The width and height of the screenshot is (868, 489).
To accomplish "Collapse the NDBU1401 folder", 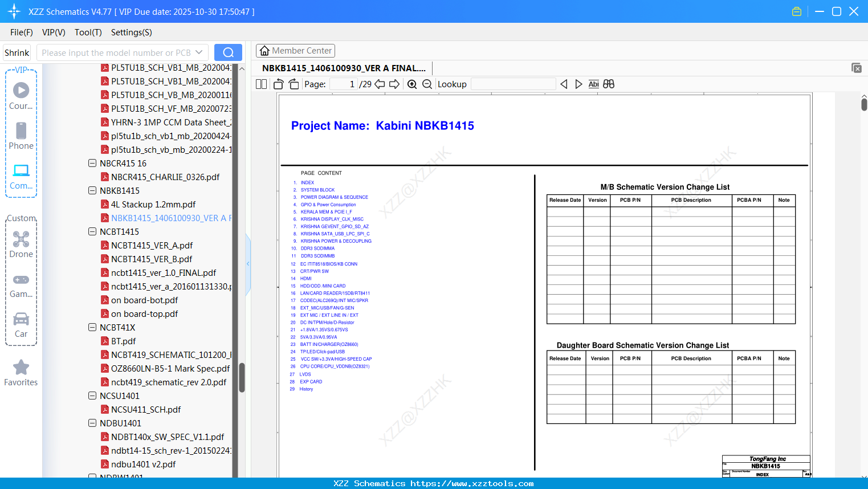I will point(92,423).
